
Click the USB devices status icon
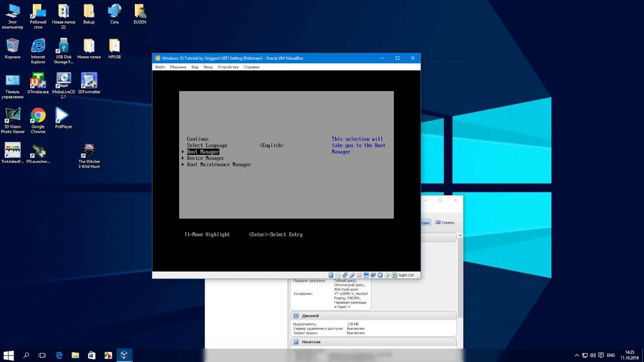352,275
